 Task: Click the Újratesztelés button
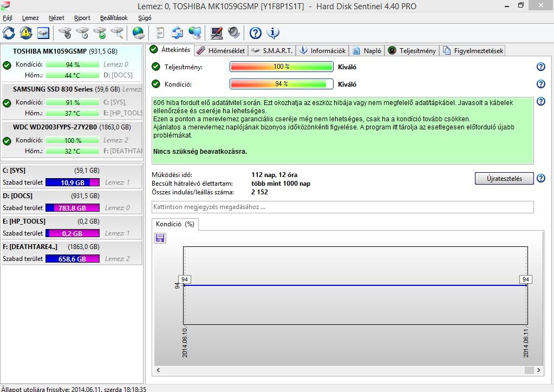(x=504, y=178)
